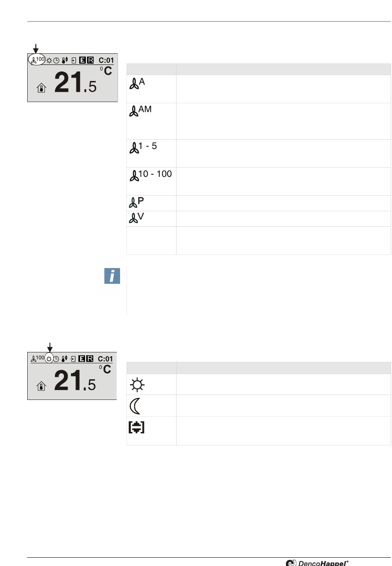The height and width of the screenshot is (566, 392).
Task: Select the fan AM icon in table
Action: click(140, 111)
